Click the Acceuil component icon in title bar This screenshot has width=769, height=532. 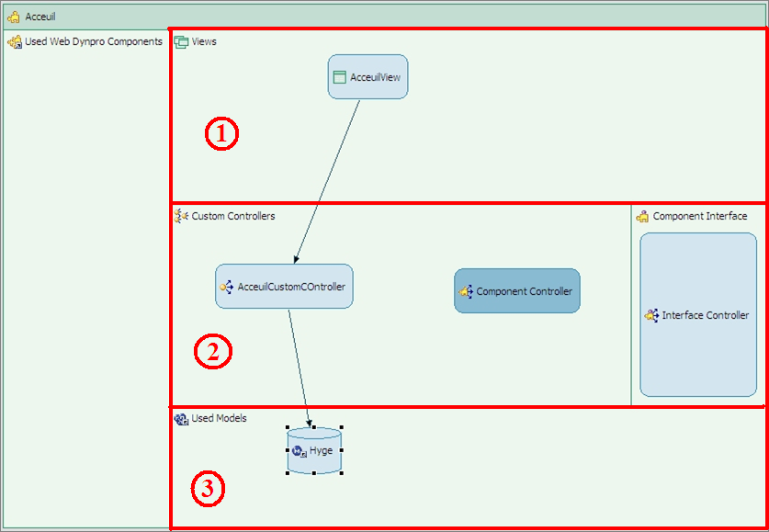coord(14,17)
